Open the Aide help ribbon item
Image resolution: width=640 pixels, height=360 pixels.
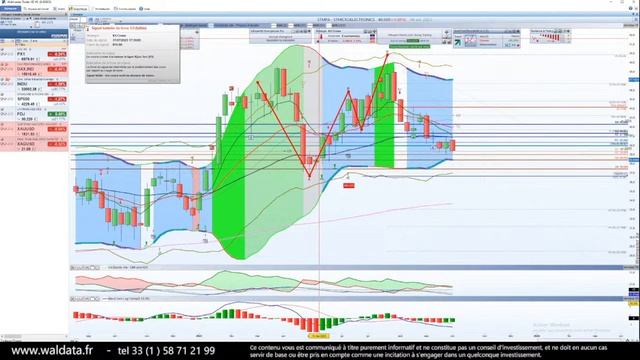(145, 9)
